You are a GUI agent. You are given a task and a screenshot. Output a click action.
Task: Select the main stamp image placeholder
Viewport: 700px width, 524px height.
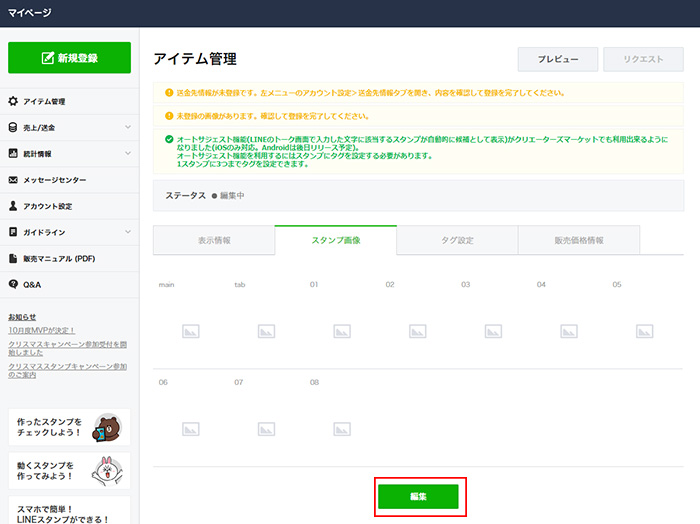pyautogui.click(x=190, y=331)
